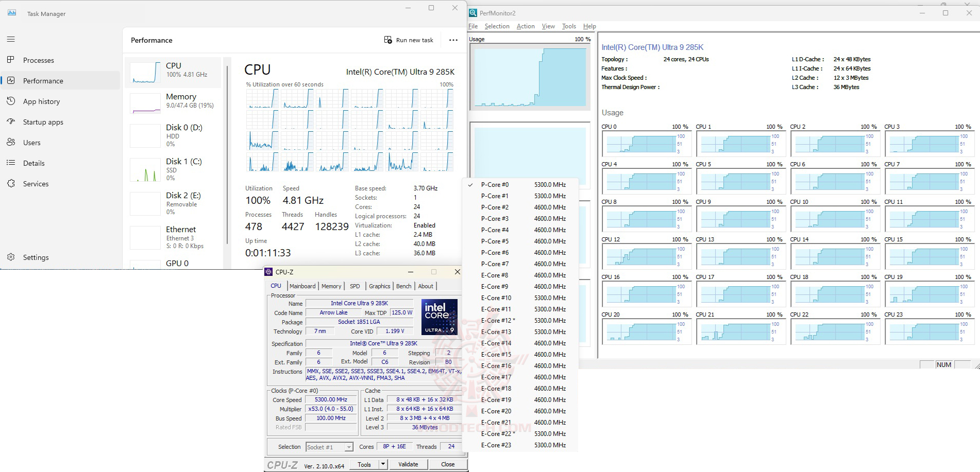Open the App history page icon
The height and width of the screenshot is (472, 980).
(11, 101)
